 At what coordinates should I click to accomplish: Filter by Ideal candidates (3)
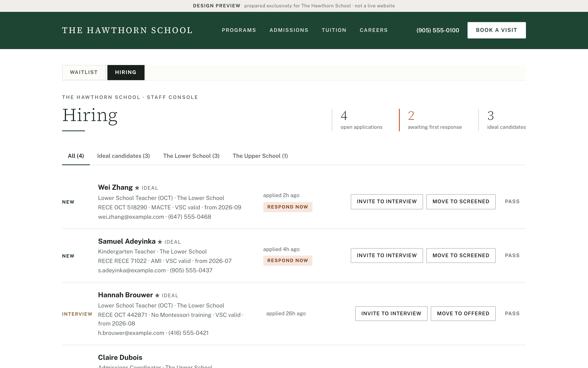pyautogui.click(x=124, y=156)
